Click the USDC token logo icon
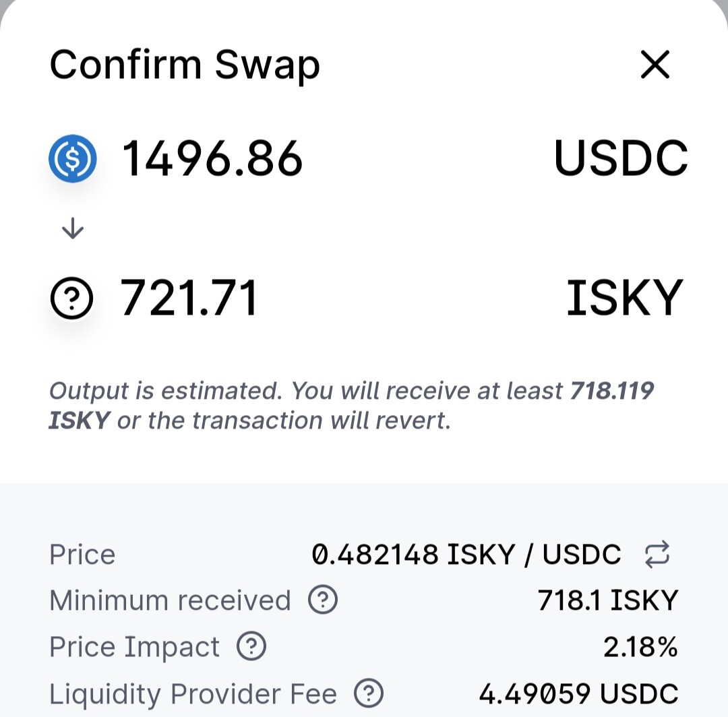 [73, 159]
